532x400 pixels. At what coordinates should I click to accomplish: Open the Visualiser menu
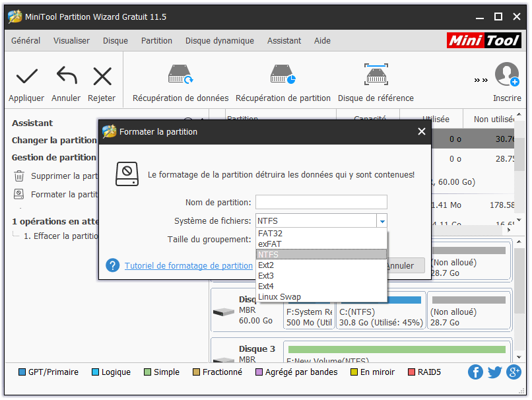point(71,41)
